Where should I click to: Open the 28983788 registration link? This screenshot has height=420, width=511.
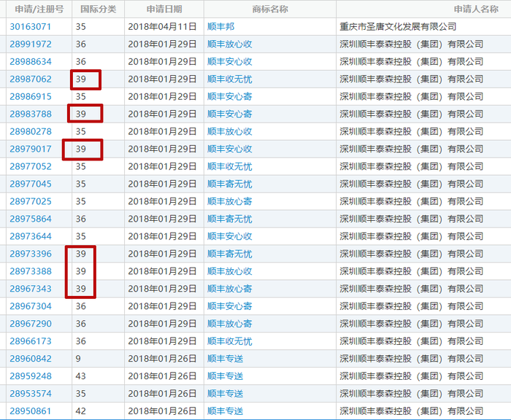31,114
